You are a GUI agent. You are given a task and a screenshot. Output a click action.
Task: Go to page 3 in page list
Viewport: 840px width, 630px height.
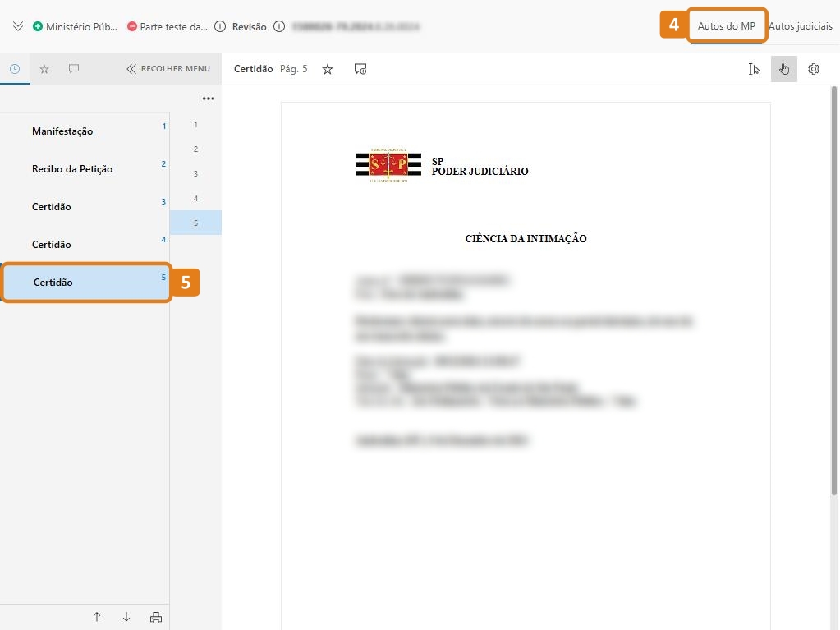tap(195, 174)
